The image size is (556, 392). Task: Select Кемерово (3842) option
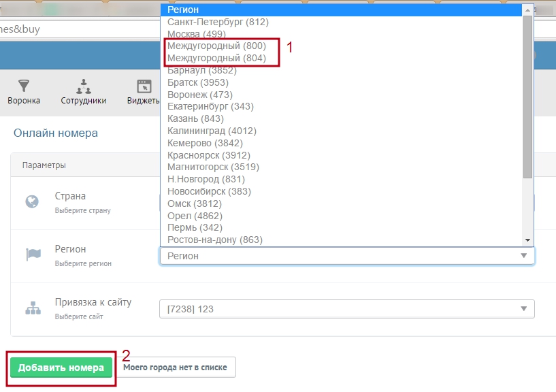(x=342, y=143)
